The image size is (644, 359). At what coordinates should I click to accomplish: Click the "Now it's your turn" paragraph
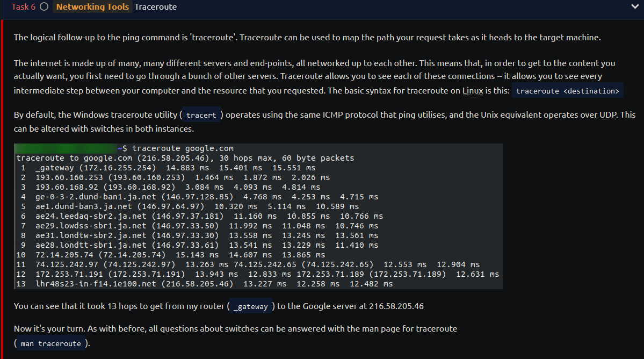tap(235, 335)
